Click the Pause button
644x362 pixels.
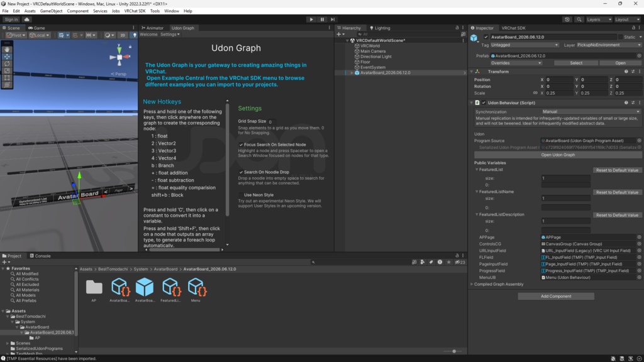(322, 19)
